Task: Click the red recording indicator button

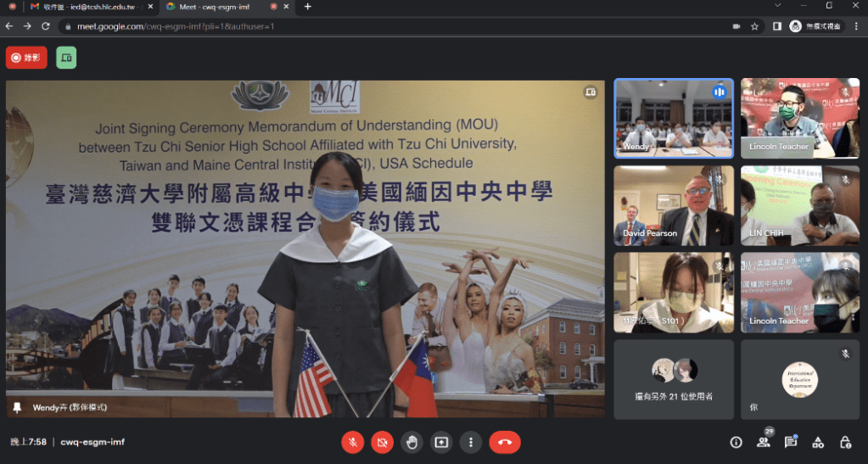Action: [x=26, y=58]
